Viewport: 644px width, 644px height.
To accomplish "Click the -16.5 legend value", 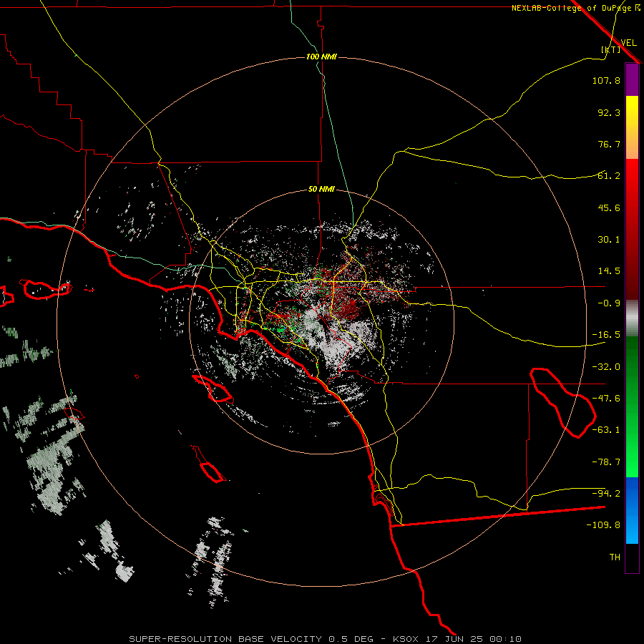I will [606, 335].
